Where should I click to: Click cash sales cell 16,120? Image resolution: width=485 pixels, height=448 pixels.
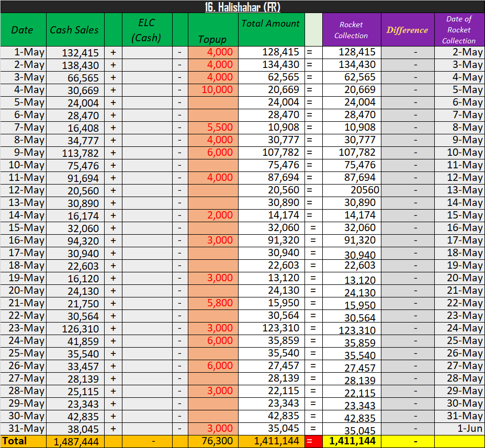click(x=75, y=279)
